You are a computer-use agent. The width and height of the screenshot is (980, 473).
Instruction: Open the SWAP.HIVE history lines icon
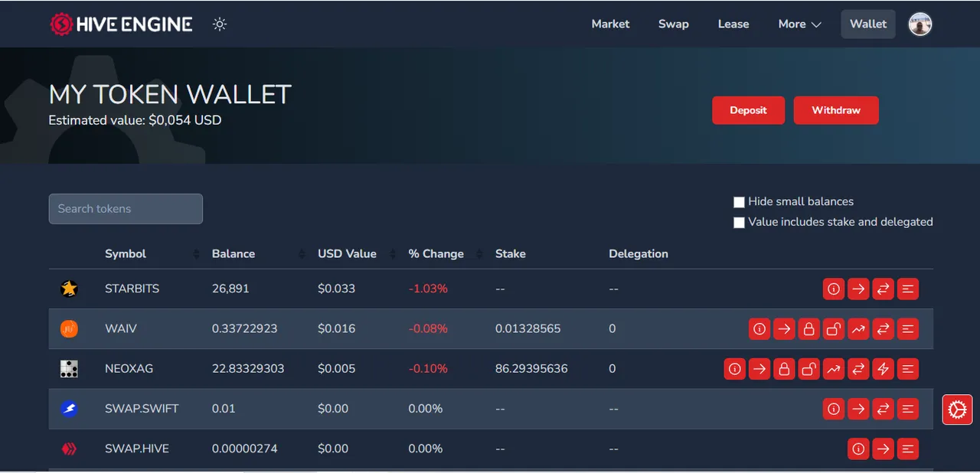[x=907, y=449]
